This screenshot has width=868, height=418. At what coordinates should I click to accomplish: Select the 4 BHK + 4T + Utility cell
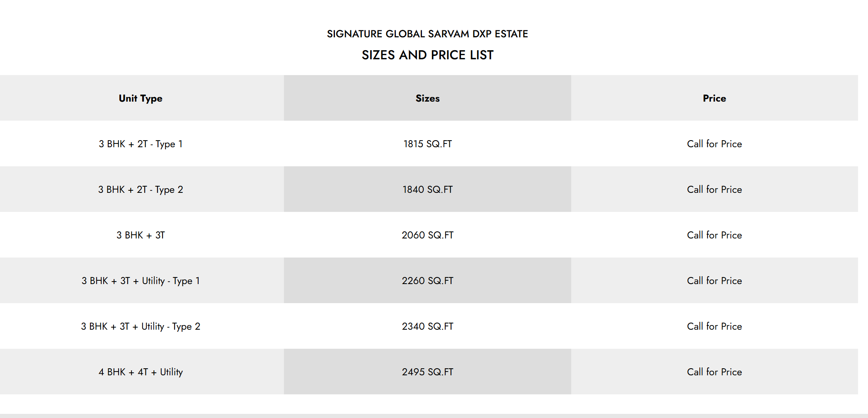pyautogui.click(x=141, y=372)
